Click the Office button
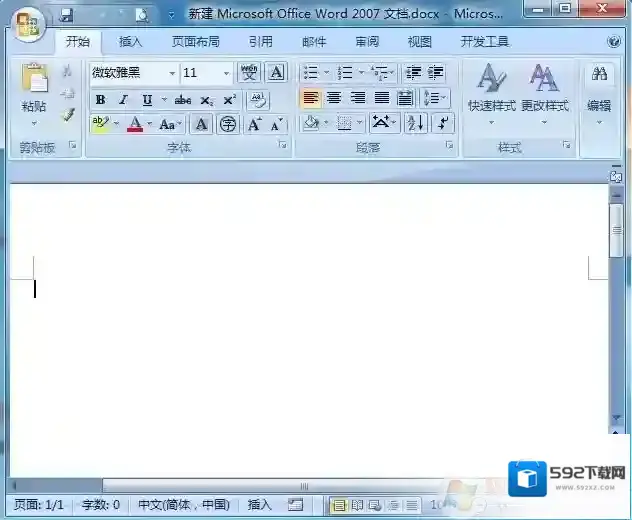 coord(27,21)
